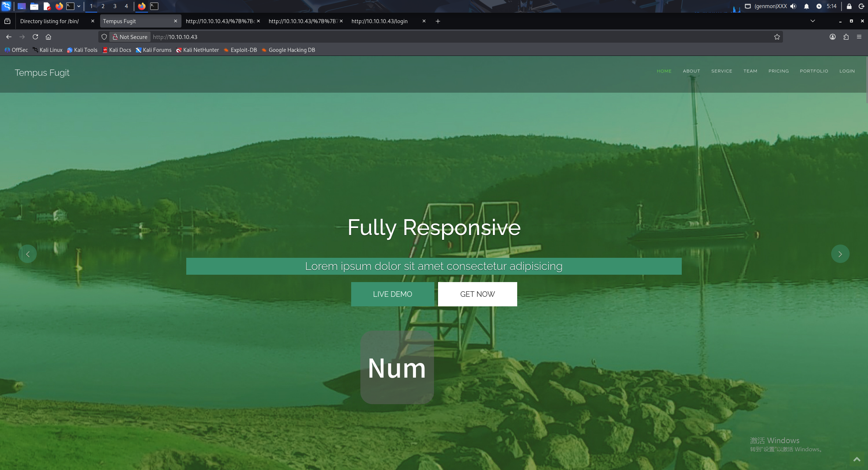Open the extensions puzzle icon

[x=846, y=37]
